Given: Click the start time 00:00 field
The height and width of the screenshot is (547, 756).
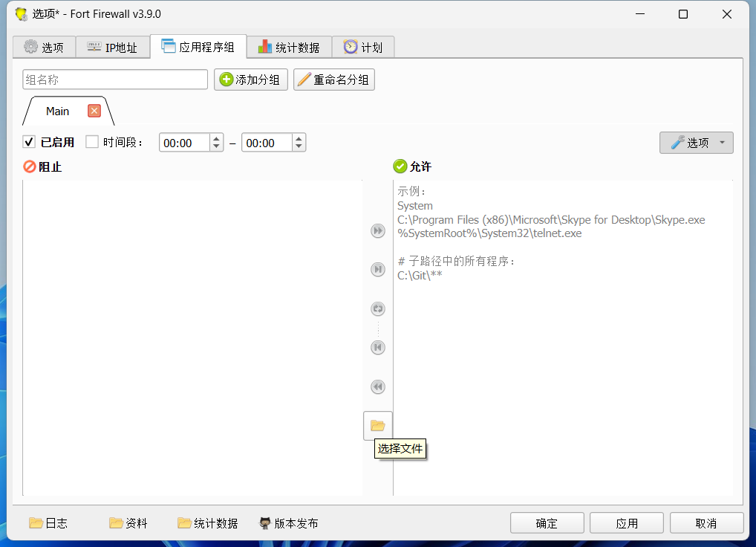Looking at the screenshot, I should point(185,143).
